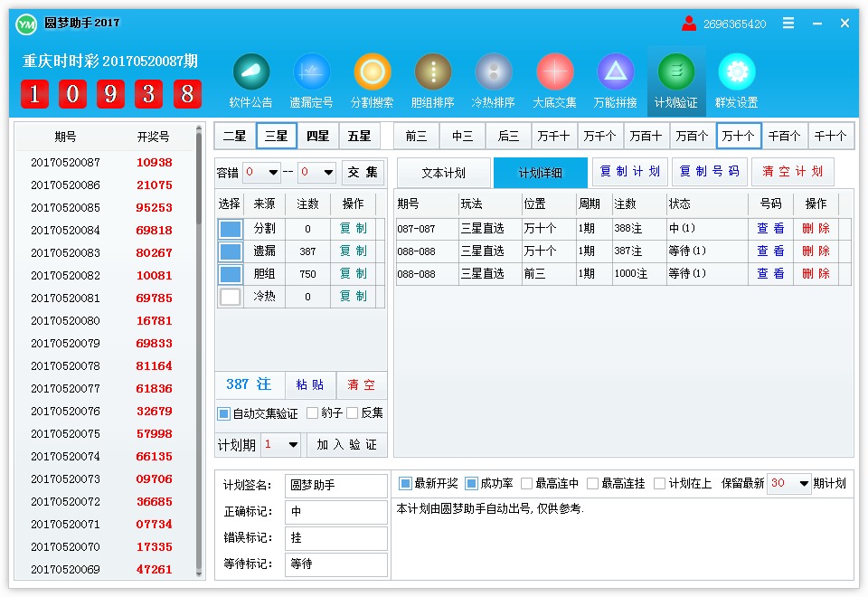This screenshot has height=597, width=868.
Task: Click the 加入验证 button
Action: 347,445
